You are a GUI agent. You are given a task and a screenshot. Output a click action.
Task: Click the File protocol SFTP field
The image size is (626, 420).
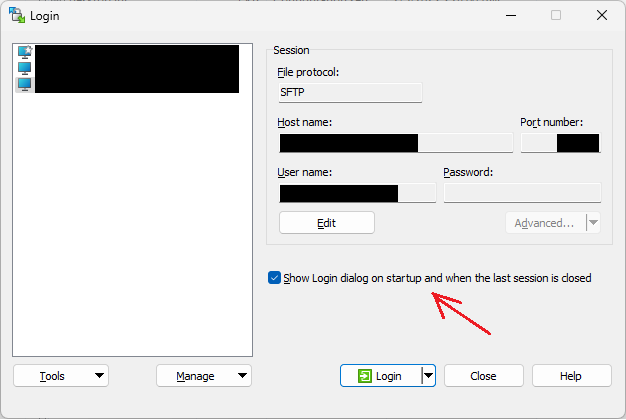point(350,93)
